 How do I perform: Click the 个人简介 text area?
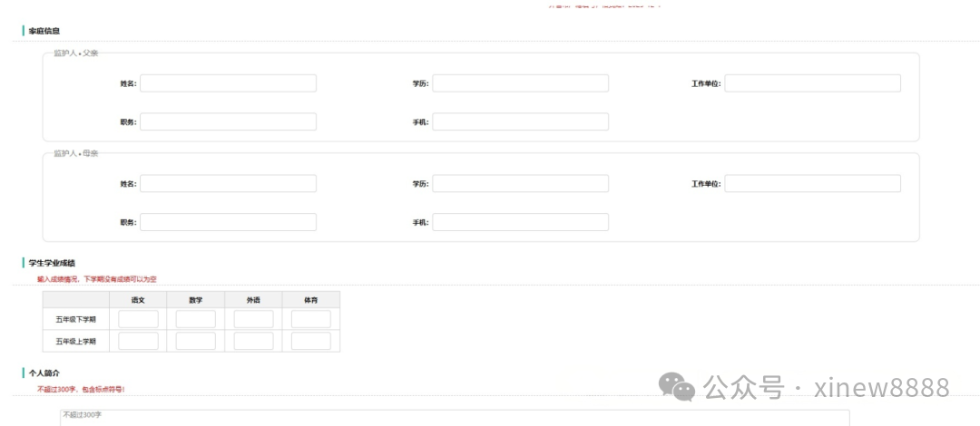(454, 417)
